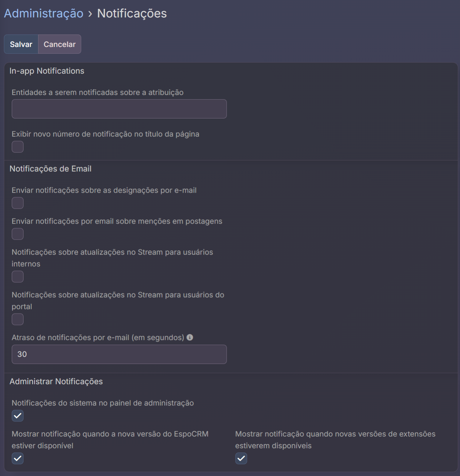This screenshot has height=476, width=460.
Task: Disable system notifications in the admin panel
Action: click(x=17, y=416)
